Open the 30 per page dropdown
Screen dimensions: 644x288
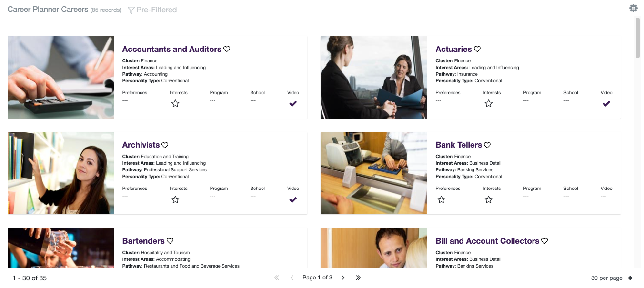(x=612, y=278)
